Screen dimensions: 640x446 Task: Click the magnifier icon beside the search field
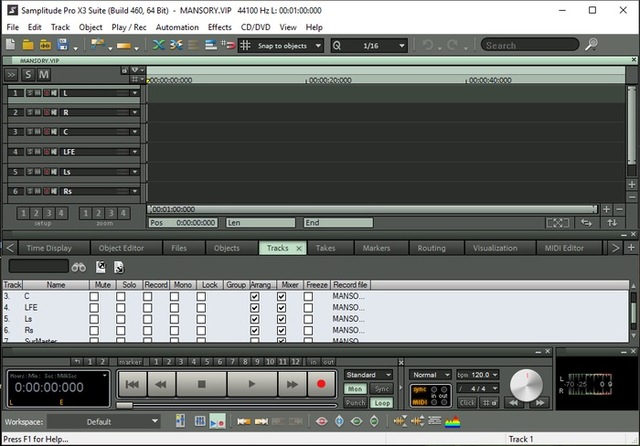point(591,45)
